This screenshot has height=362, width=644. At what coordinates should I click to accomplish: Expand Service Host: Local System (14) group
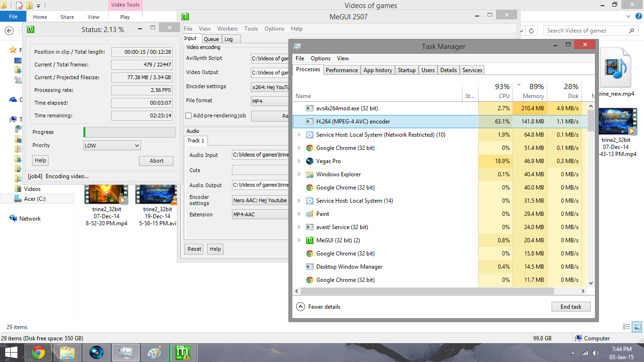pyautogui.click(x=299, y=201)
